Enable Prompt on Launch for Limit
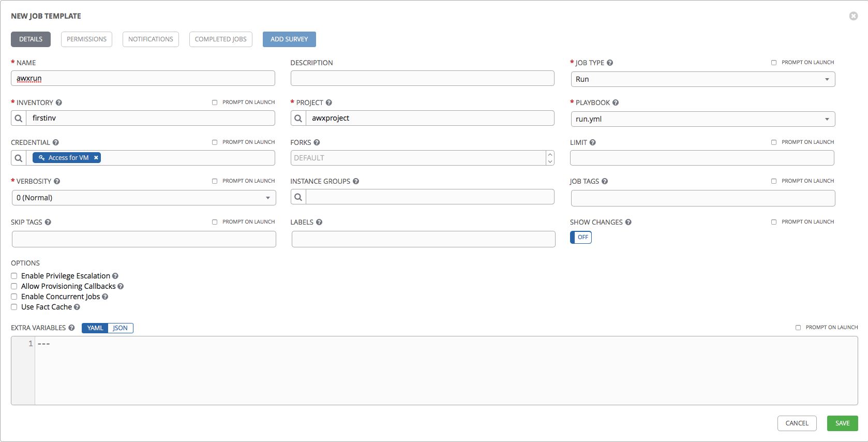The width and height of the screenshot is (868, 442). 774,142
